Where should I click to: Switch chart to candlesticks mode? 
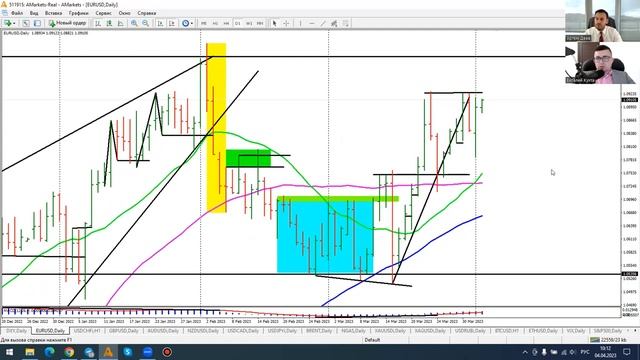tap(109, 23)
